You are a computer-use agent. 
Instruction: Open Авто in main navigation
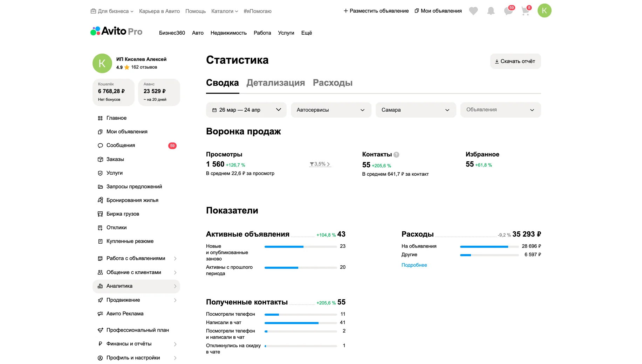pos(198,33)
